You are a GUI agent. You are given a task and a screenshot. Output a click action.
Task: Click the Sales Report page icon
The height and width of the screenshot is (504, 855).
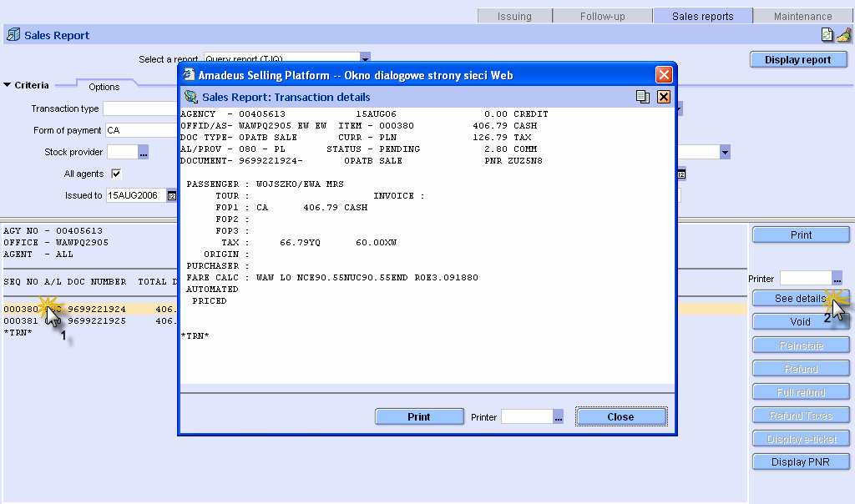(x=13, y=35)
